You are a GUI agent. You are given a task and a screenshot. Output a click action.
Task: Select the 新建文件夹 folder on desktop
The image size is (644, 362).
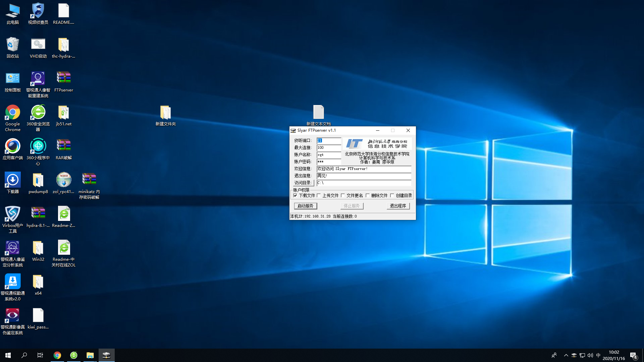pyautogui.click(x=165, y=112)
